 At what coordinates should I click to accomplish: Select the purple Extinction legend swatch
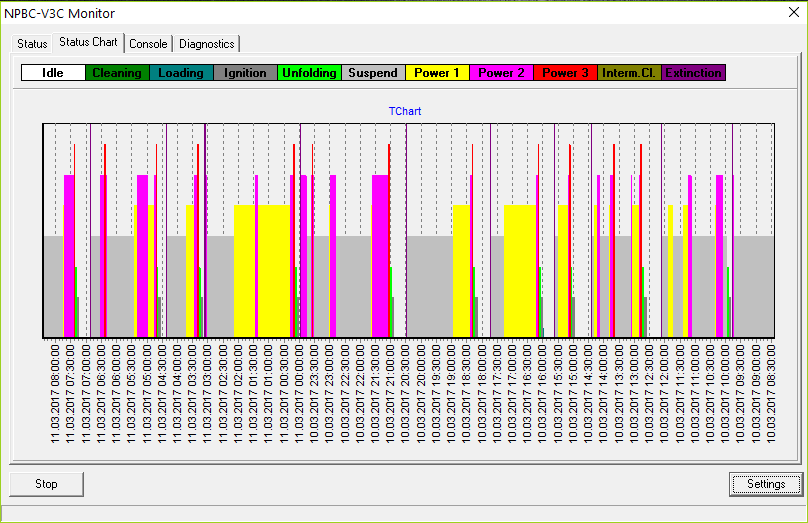(x=693, y=73)
